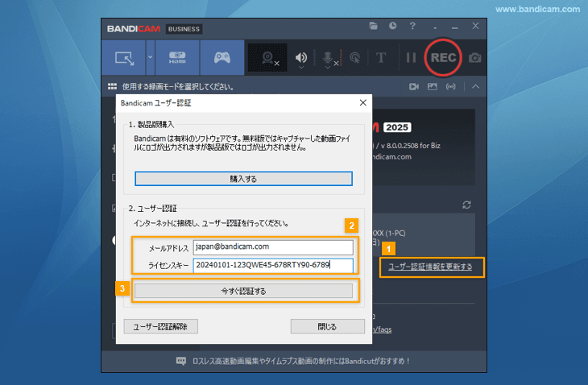Click the Bandicut recommendation banner at bottom
Image resolution: width=588 pixels, height=385 pixels.
coord(293,361)
